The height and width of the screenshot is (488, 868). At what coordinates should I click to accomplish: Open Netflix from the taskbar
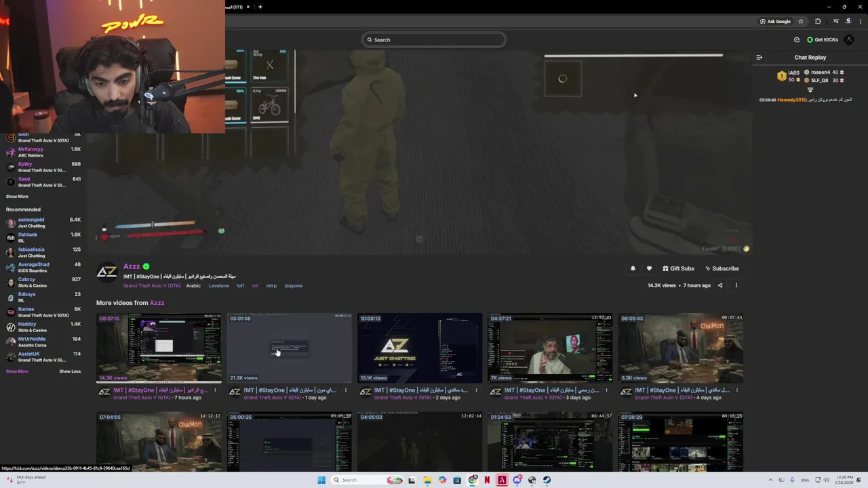[487, 480]
